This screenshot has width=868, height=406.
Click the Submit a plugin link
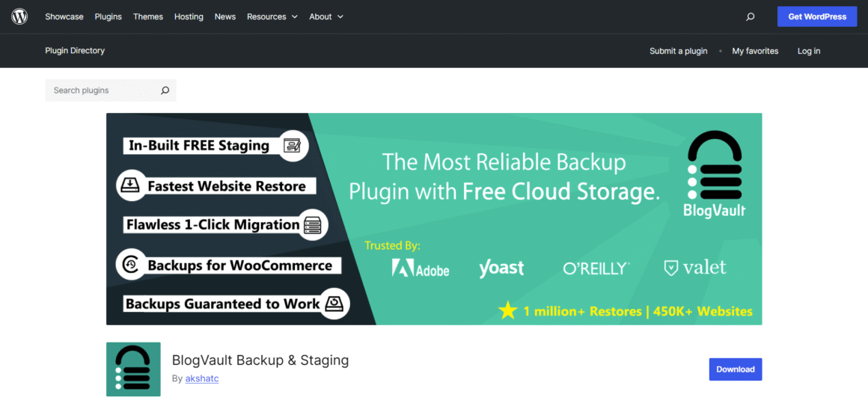[679, 51]
